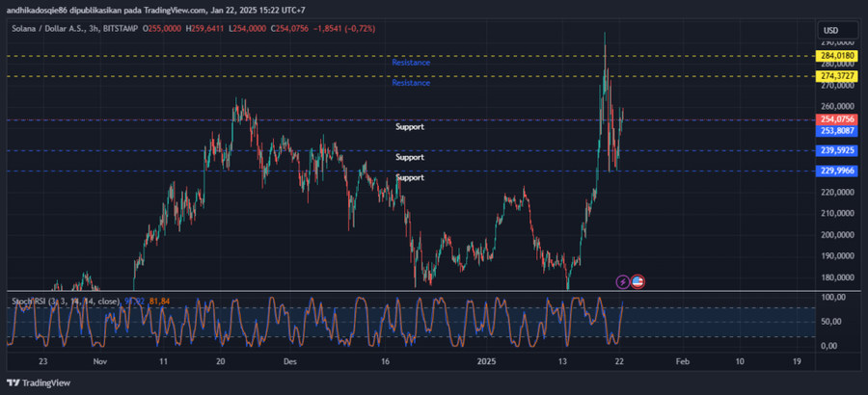Click the andhikadosqie86 publication header text
This screenshot has width=868, height=395.
tap(155, 10)
